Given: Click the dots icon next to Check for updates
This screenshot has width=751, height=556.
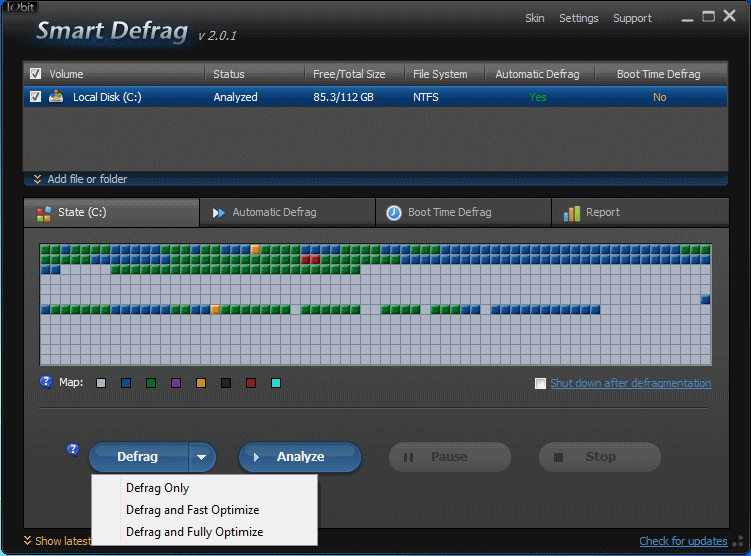Looking at the screenshot, I should coord(739,542).
